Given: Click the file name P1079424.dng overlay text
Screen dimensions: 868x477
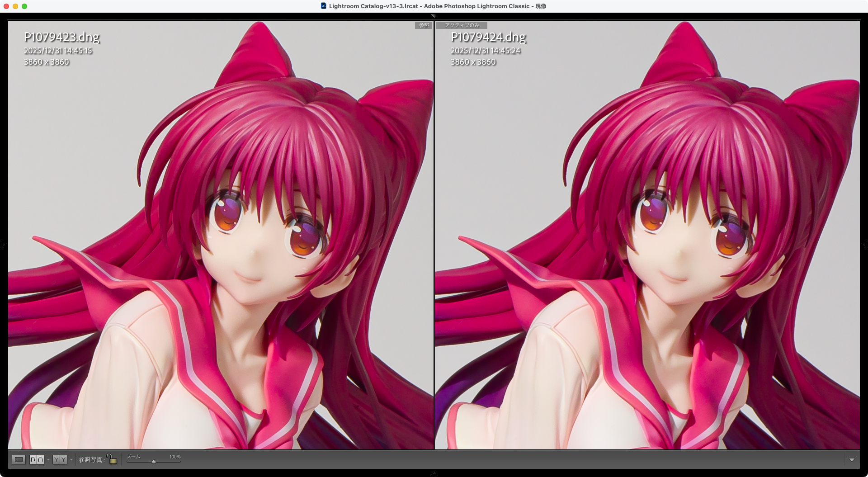Looking at the screenshot, I should click(x=489, y=37).
